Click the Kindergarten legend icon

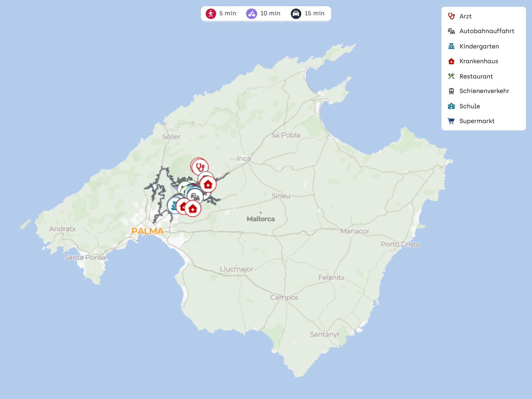[451, 46]
